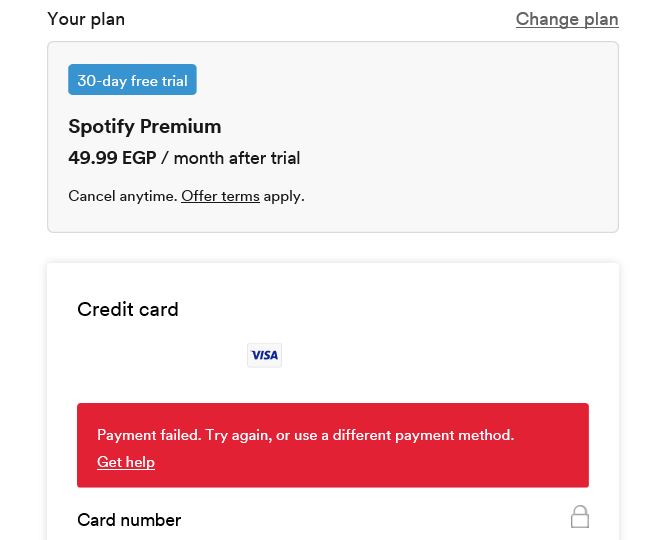Select the Spotify Premium plan title
Viewport: 667px width, 540px height.
tap(145, 126)
